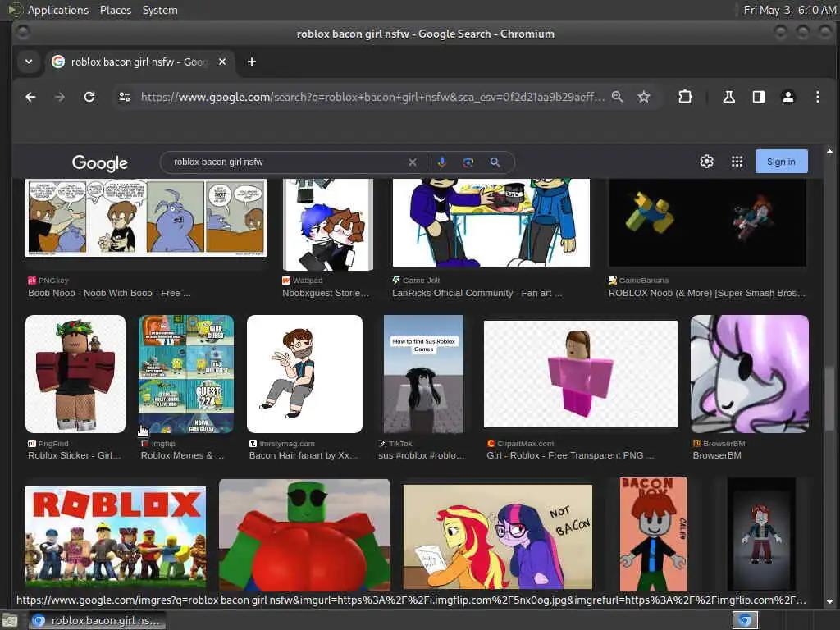
Task: Click the forward navigation arrow
Action: point(59,97)
